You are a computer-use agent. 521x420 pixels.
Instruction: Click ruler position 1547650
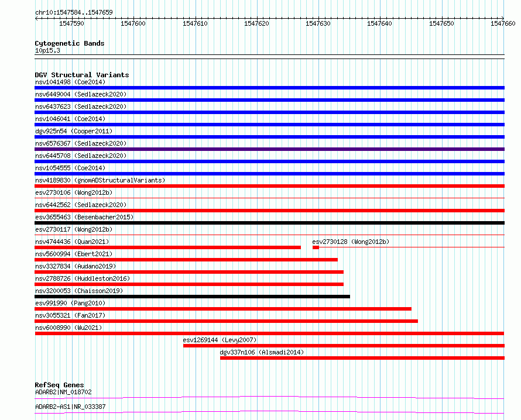(441, 23)
